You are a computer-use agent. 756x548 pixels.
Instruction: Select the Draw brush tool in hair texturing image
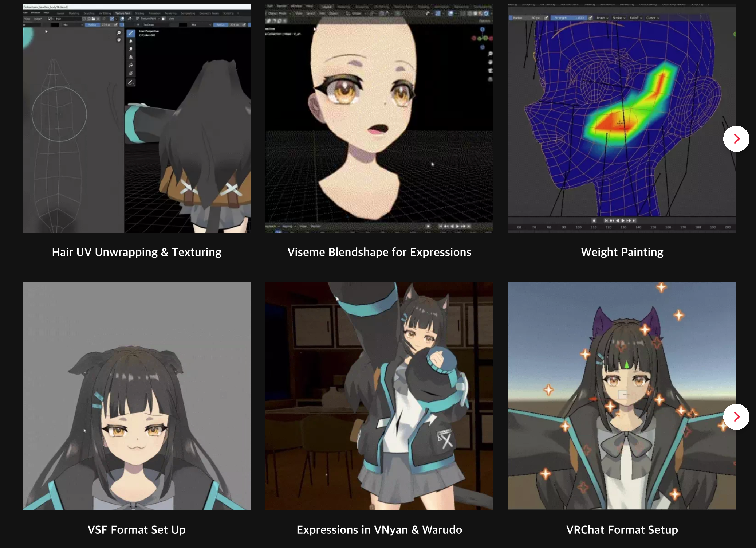click(131, 33)
